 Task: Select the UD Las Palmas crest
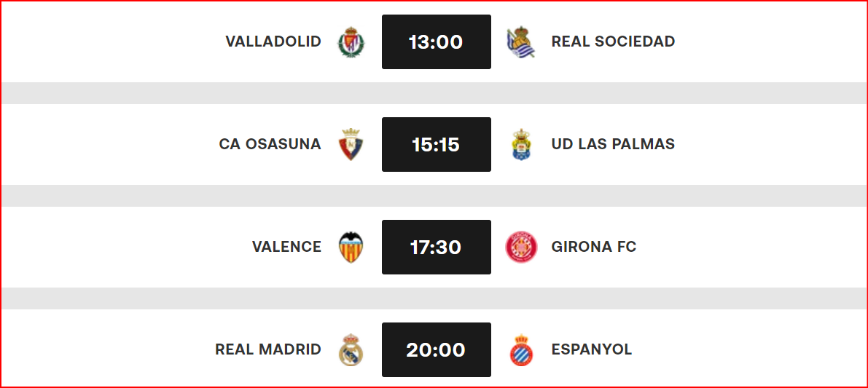(x=521, y=144)
